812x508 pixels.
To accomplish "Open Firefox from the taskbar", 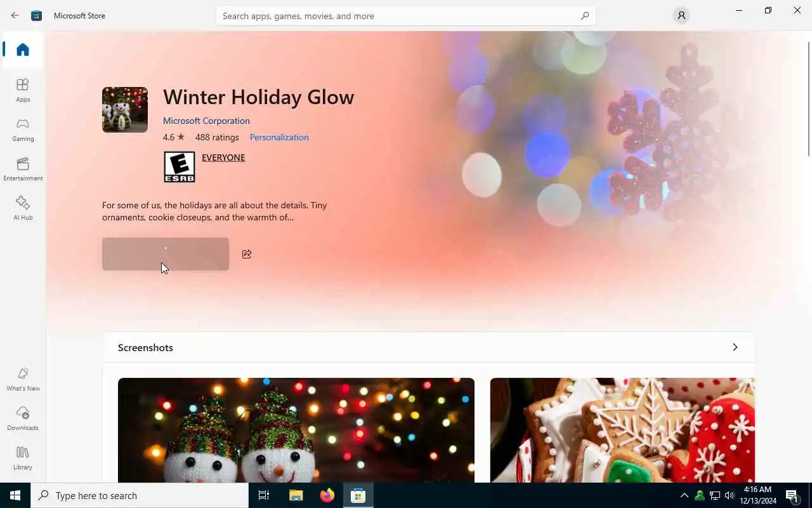I will pyautogui.click(x=327, y=495).
